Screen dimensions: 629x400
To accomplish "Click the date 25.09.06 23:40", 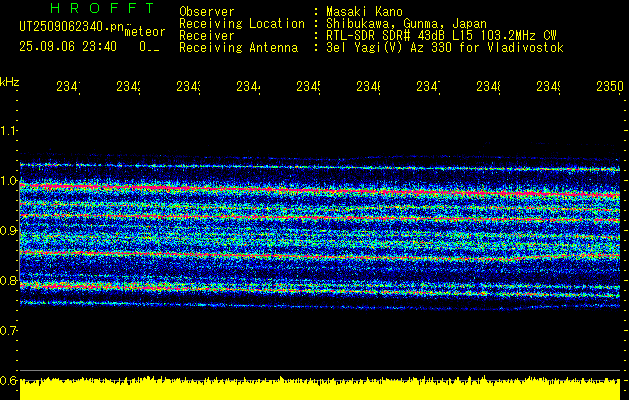I will point(68,47).
